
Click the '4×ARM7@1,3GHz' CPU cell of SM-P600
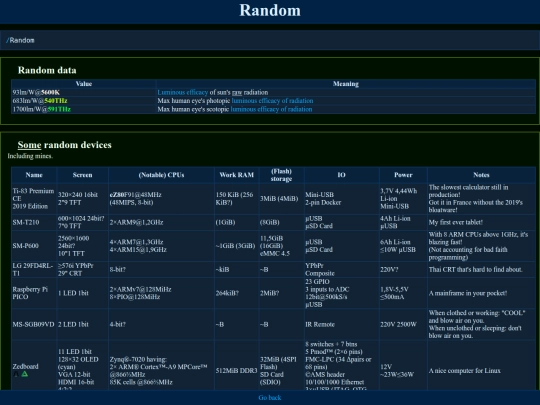[162, 246]
